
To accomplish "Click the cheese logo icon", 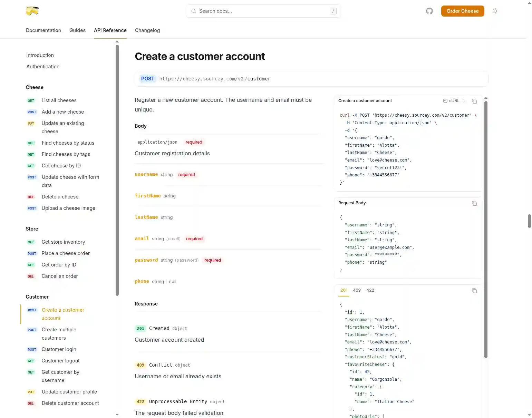I will point(32,11).
